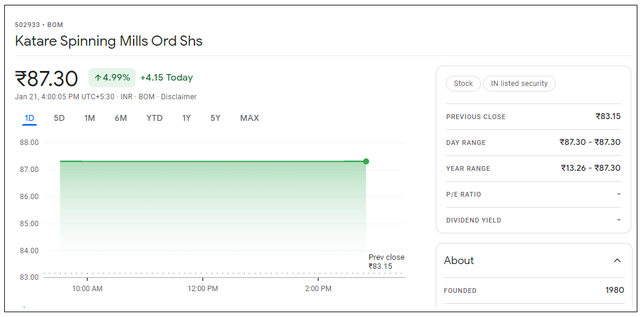Click the DIVIDEND YIELD label
Viewport: 644px width, 317px height.
[x=474, y=221]
